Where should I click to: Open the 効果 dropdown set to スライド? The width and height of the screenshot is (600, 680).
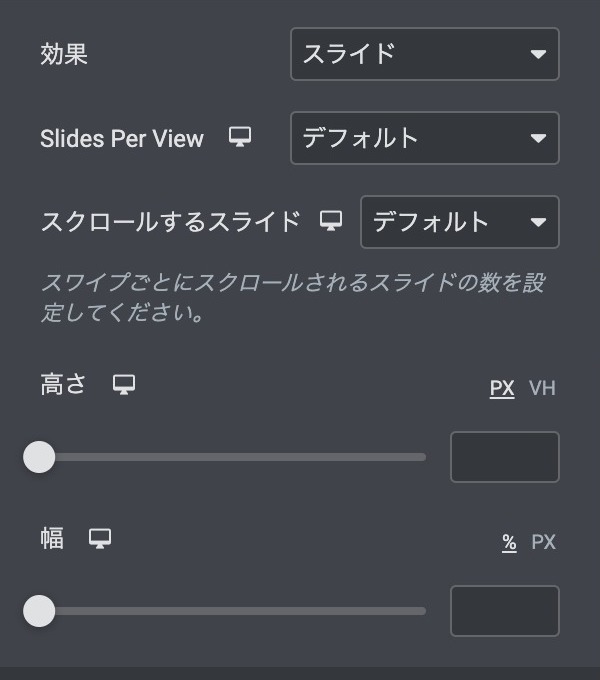(424, 54)
